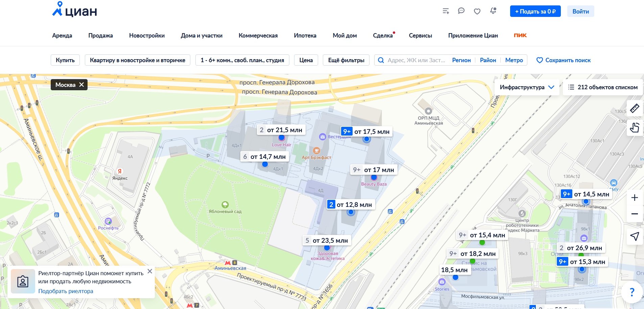Viewport: 644px width, 309px height.
Task: Open Приложение Циан link
Action: point(473,35)
